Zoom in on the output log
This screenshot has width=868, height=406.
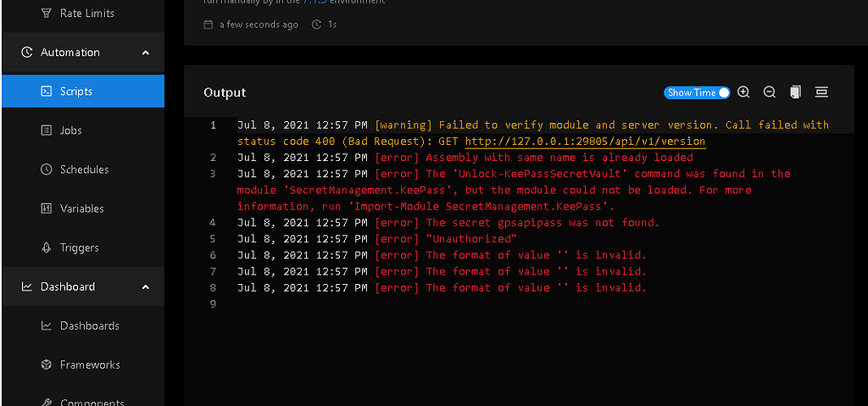click(x=743, y=92)
